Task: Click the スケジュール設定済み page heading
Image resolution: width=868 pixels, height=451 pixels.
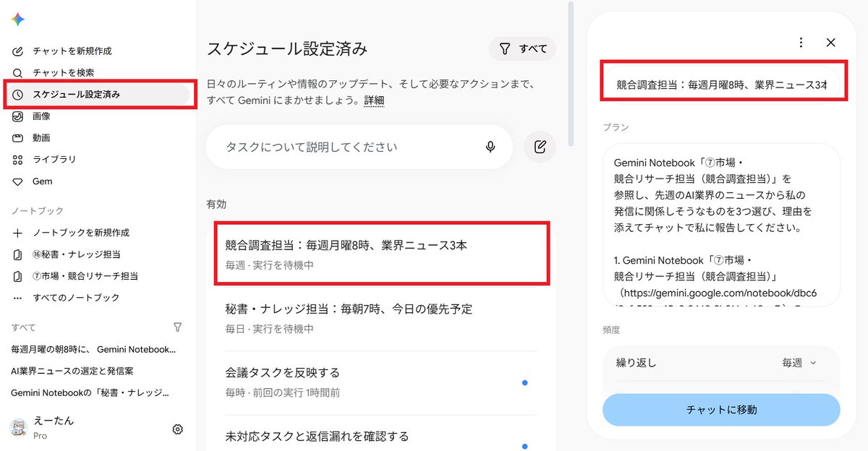Action: 287,49
